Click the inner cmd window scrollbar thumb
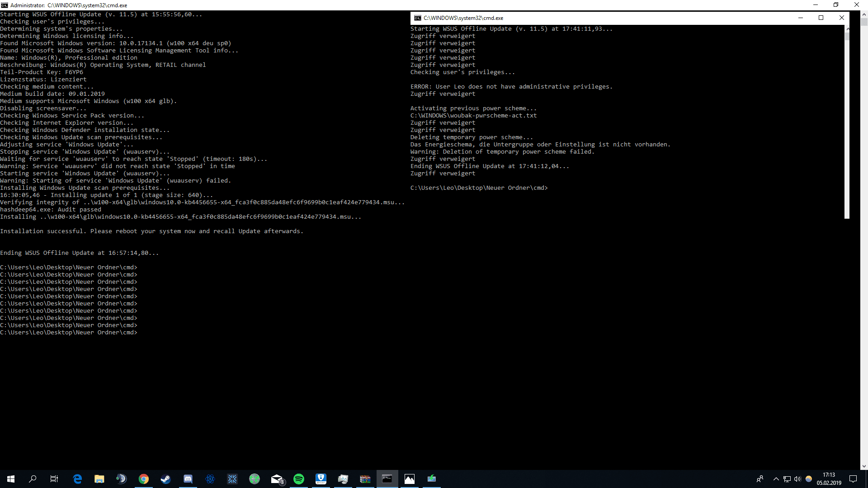The width and height of the screenshot is (868, 488). click(847, 36)
